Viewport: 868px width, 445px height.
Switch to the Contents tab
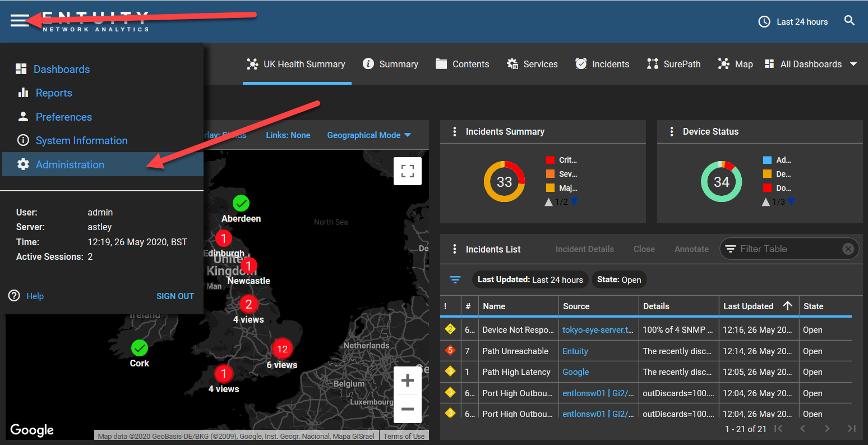(x=463, y=64)
